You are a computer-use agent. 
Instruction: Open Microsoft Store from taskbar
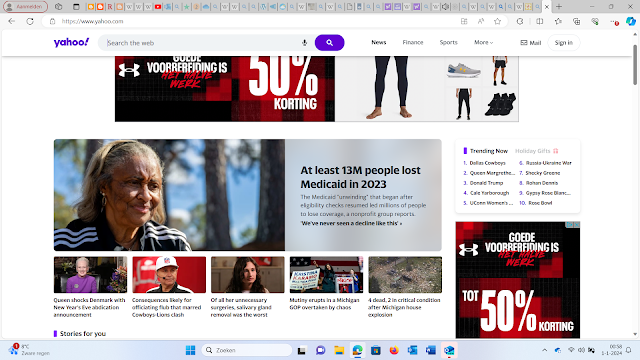coord(376,350)
